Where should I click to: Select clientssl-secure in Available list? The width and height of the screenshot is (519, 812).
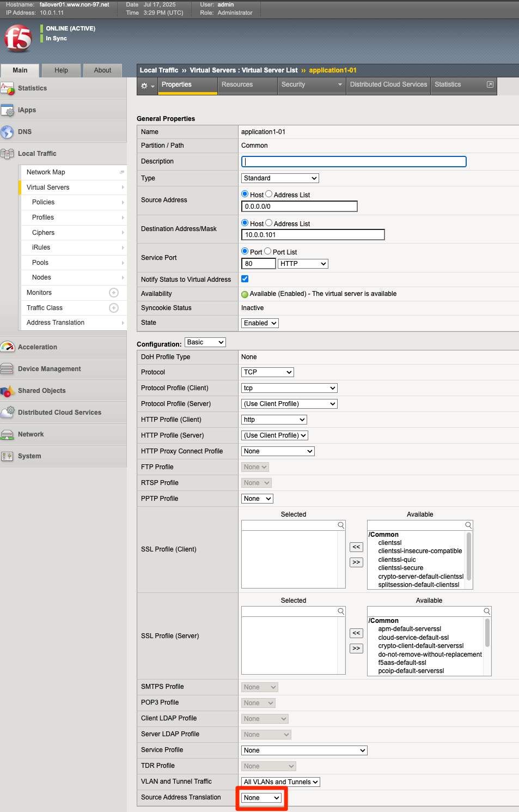[400, 568]
